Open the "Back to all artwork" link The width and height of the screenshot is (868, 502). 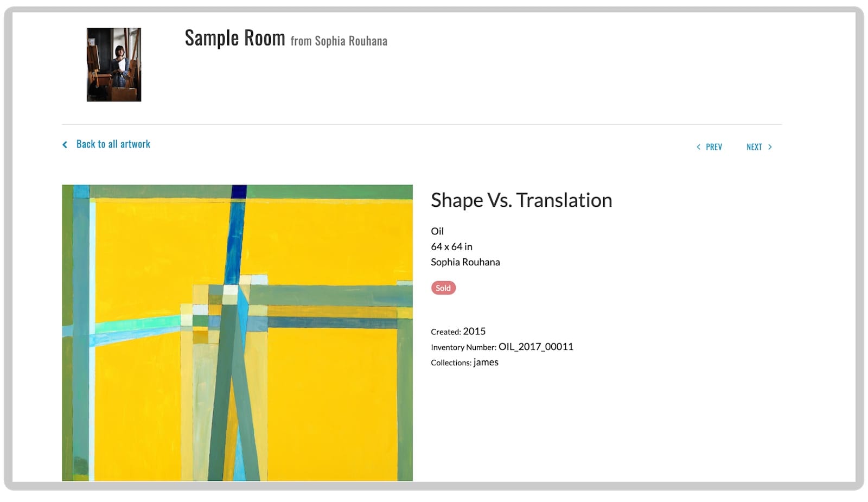[x=113, y=144]
